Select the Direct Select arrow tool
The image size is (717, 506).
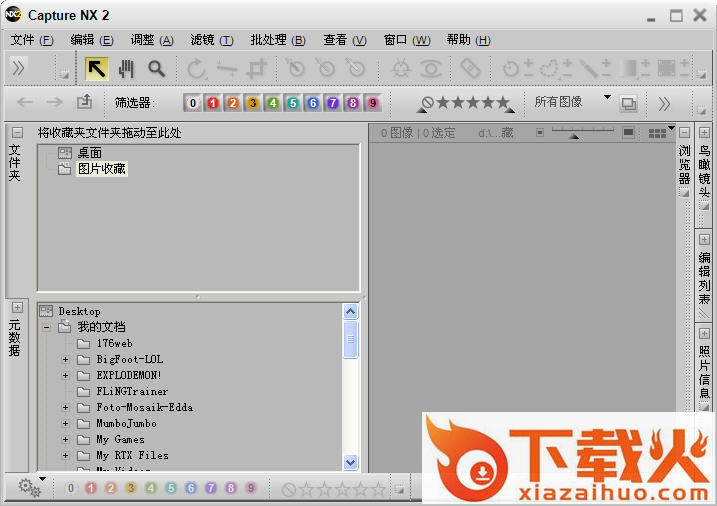96,69
